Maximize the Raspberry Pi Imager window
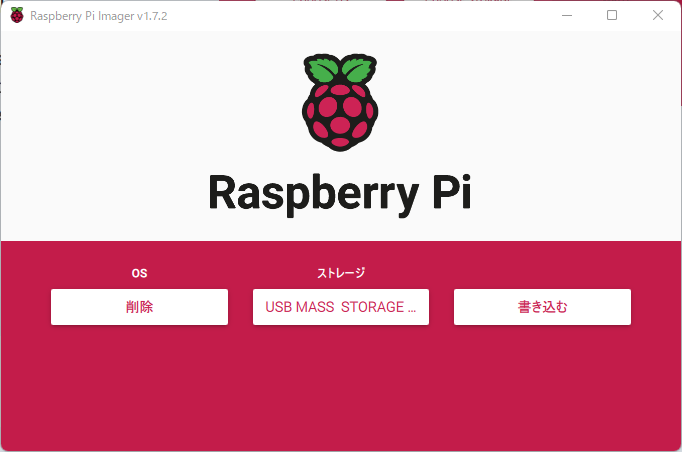 pos(612,16)
